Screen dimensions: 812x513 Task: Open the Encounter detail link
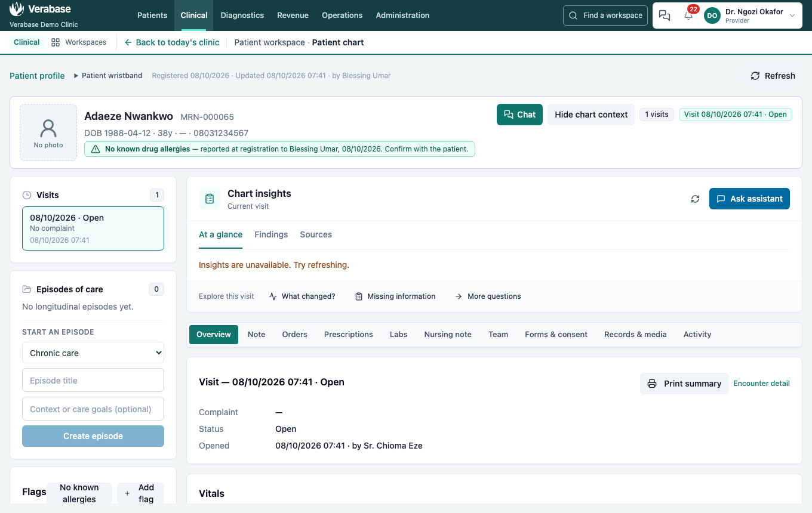tap(761, 384)
